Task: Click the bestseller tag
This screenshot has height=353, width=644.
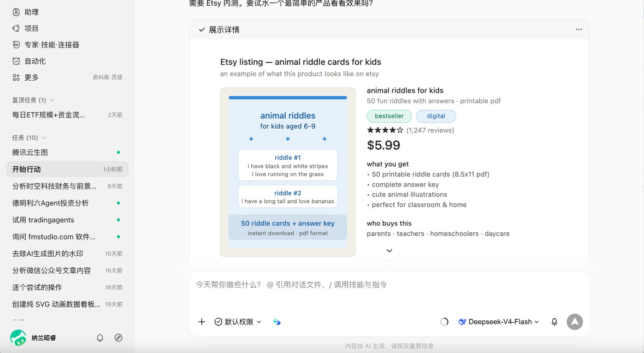Action: click(389, 116)
